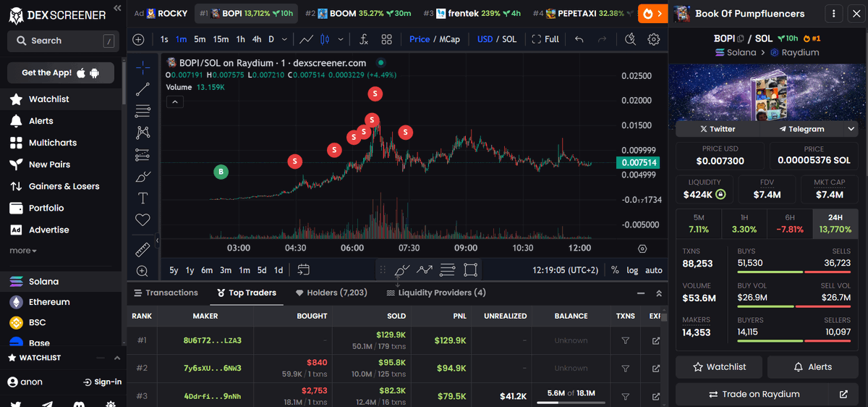Open chart quick search icon
Viewport: 868px width, 407px height.
pos(630,39)
